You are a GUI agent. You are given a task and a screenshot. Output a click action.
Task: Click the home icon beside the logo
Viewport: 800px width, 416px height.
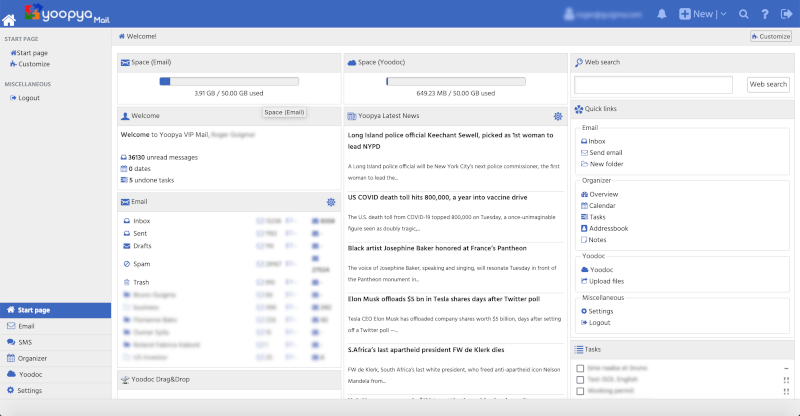click(9, 19)
